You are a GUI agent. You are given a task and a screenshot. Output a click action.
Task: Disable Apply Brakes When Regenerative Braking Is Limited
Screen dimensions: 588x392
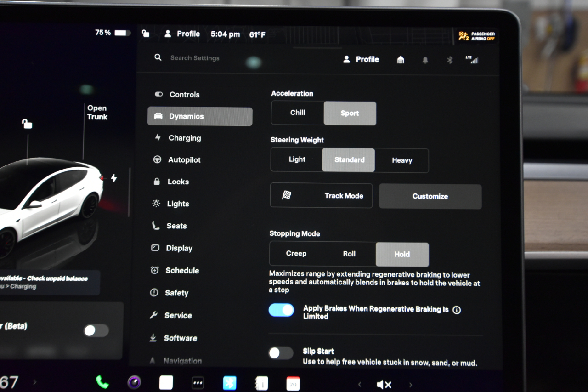[281, 310]
